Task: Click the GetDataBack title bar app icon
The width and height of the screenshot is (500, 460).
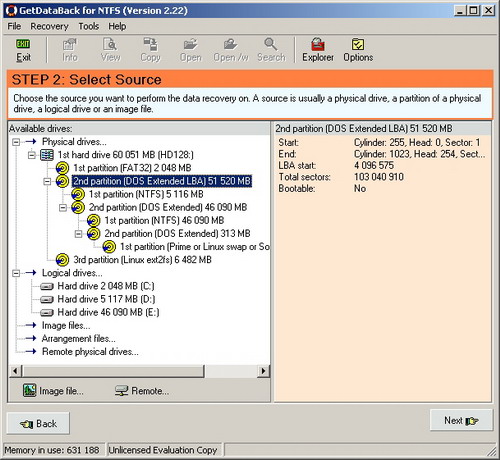Action: 11,10
